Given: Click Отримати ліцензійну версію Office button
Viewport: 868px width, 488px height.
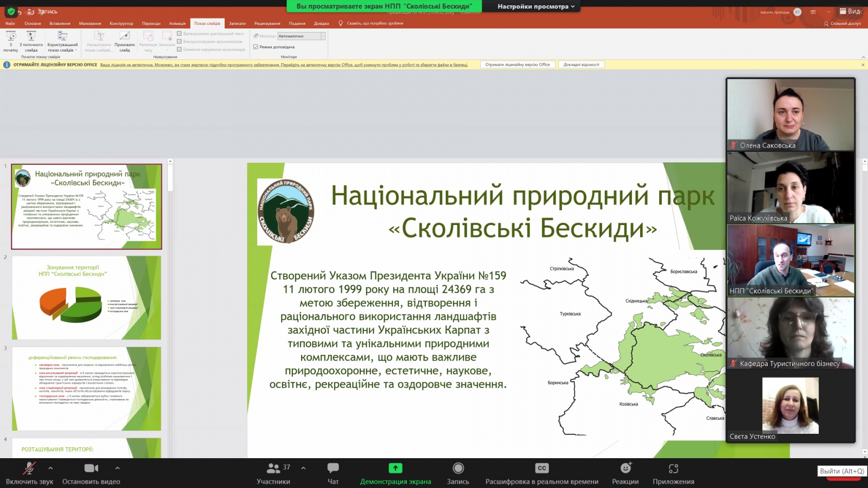Looking at the screenshot, I should (x=518, y=65).
